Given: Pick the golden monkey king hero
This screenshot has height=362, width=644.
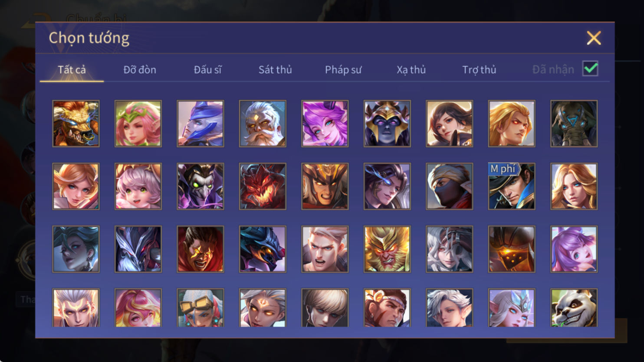Looking at the screenshot, I should [x=387, y=249].
